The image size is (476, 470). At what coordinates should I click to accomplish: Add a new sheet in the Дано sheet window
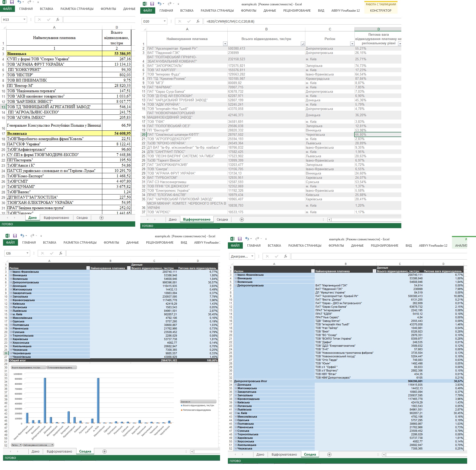[102, 218]
